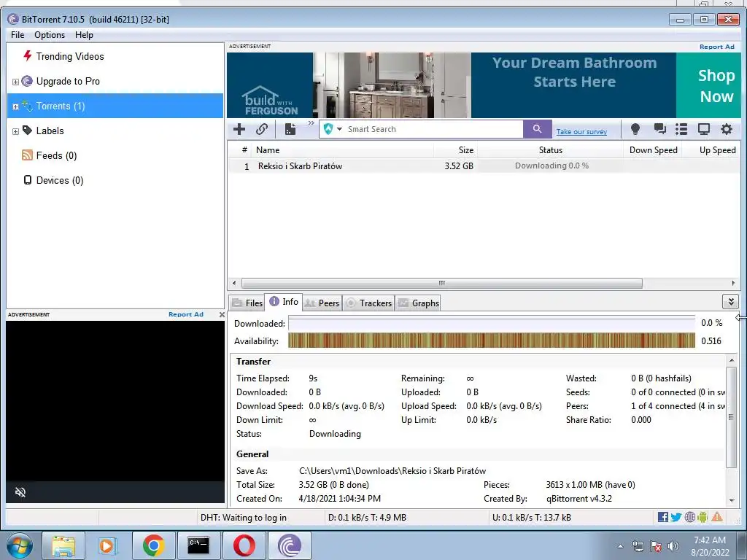Click the Info pane vertical scrollbar down arrow

pyautogui.click(x=732, y=500)
